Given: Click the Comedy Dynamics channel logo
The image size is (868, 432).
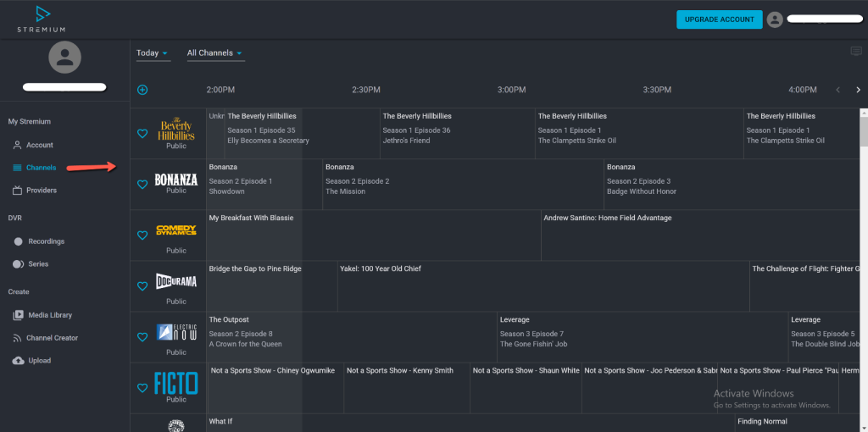Looking at the screenshot, I should coord(176,230).
